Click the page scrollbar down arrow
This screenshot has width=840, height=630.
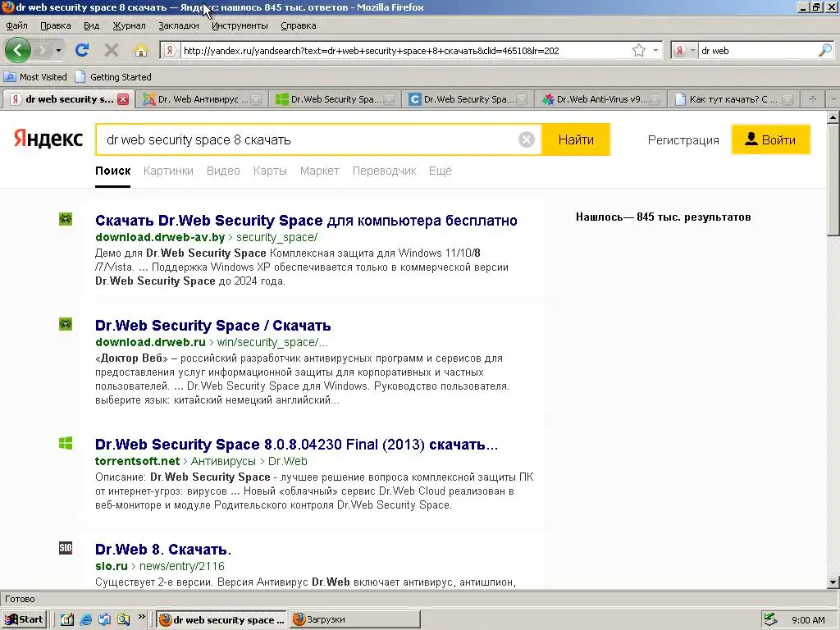[833, 582]
